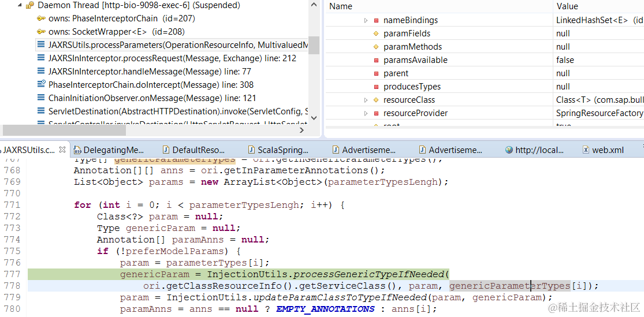Click the red field icon of paramsAvailable
This screenshot has height=317, width=644.
(x=376, y=60)
